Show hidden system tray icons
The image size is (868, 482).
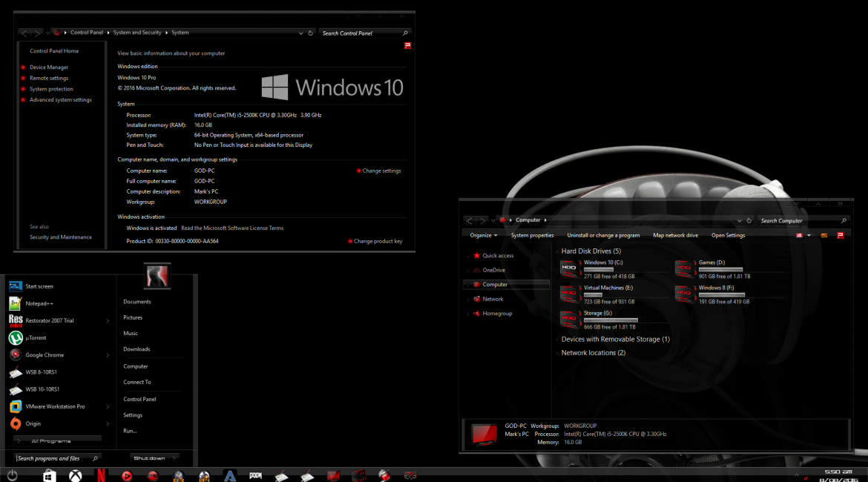(796, 475)
